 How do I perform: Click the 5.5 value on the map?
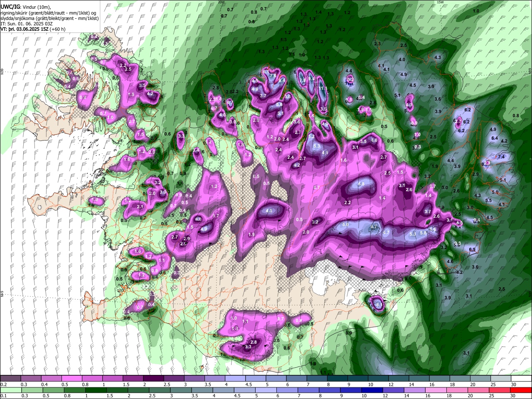tap(488, 200)
